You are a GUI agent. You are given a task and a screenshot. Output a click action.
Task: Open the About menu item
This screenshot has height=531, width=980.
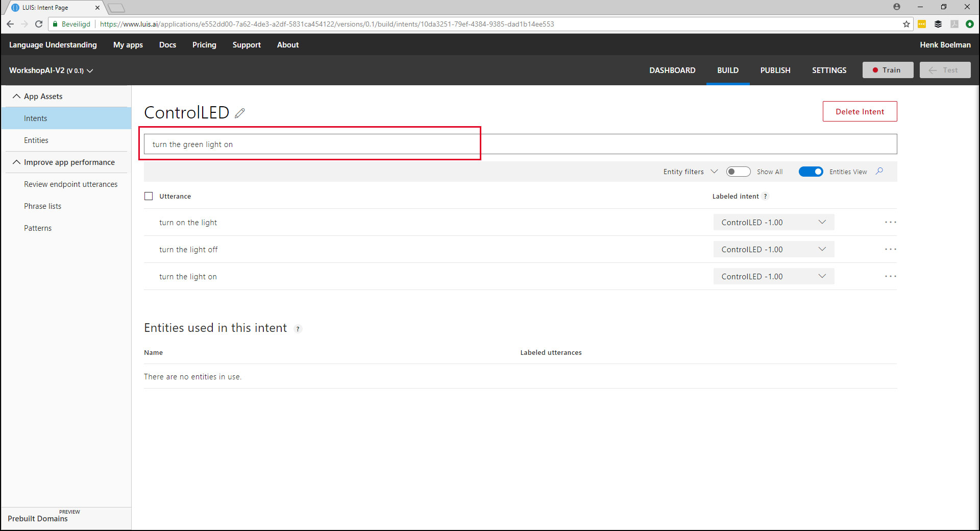[x=288, y=45]
